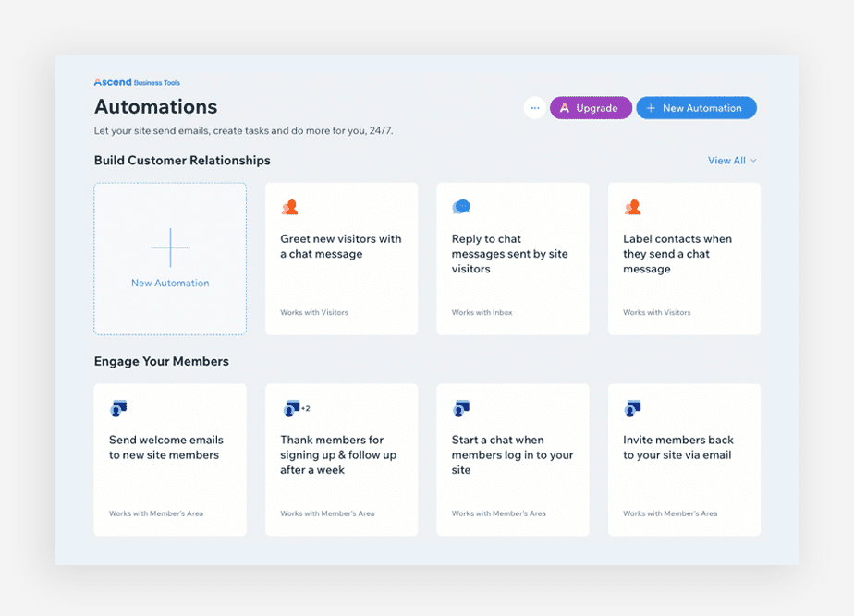Open the Send welcome emails automation card
The width and height of the screenshot is (854, 616).
click(x=170, y=459)
